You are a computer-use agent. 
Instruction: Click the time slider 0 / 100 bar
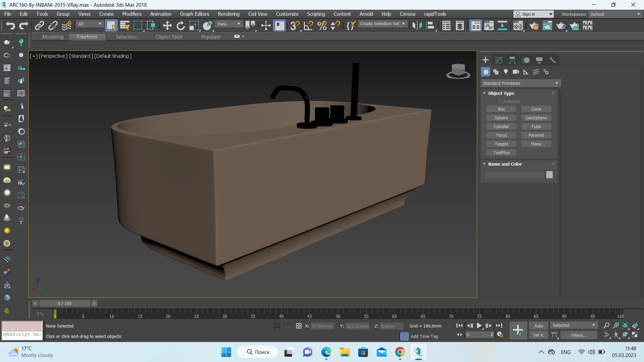point(64,303)
